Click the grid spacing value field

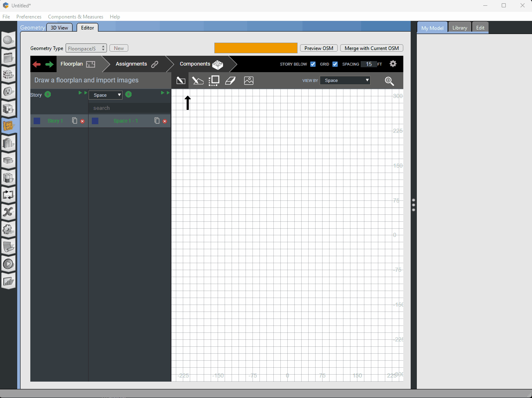point(369,64)
